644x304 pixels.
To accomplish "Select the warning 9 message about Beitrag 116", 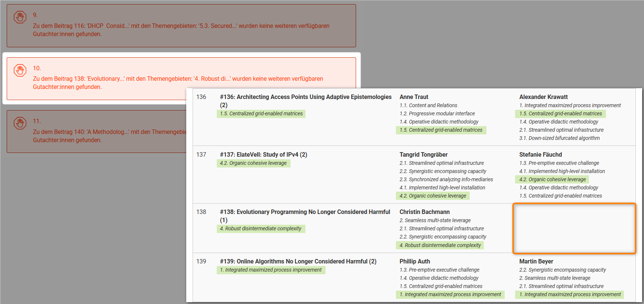I will 181,30.
